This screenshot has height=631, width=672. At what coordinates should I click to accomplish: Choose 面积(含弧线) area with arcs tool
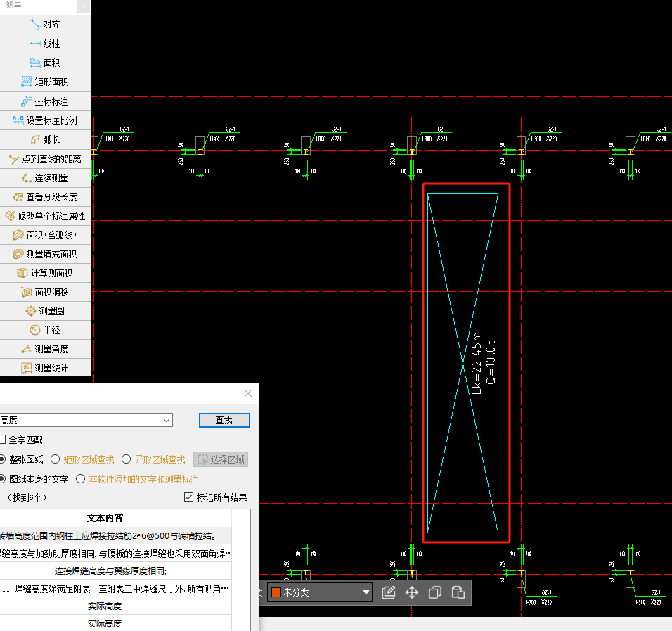coord(45,235)
